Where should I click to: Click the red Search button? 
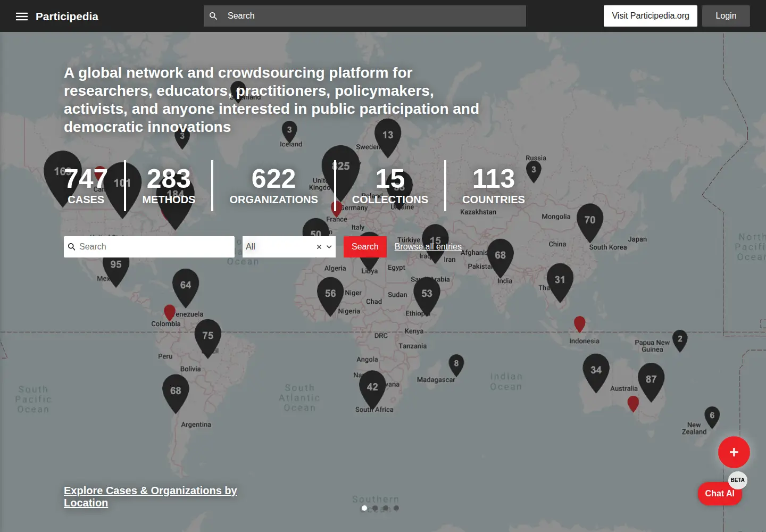click(365, 247)
